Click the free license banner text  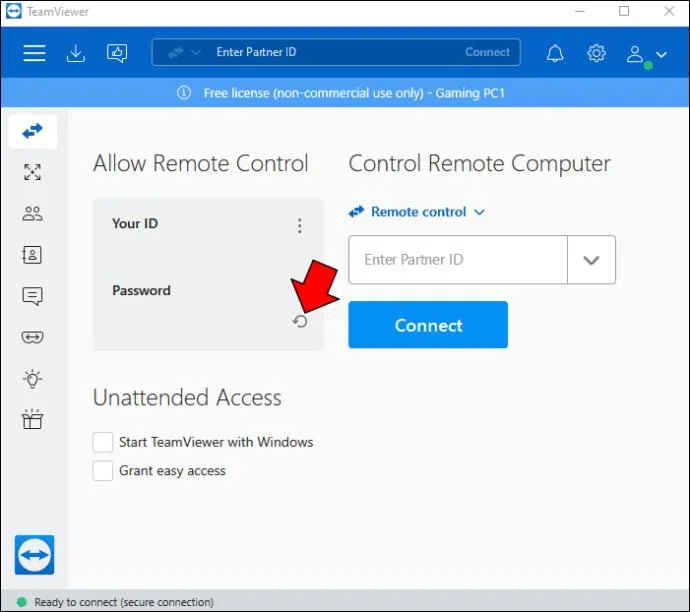[354, 93]
